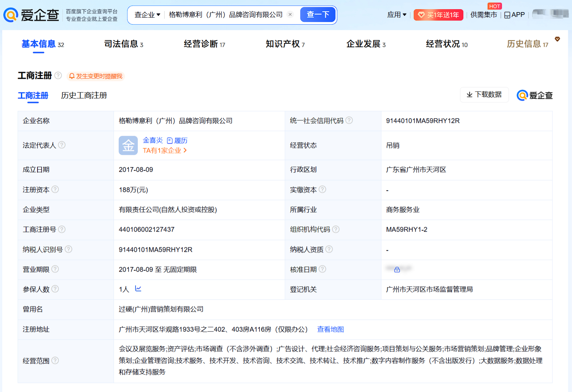Click the bell icon for change alerts
The height and width of the screenshot is (392, 572).
pyautogui.click(x=72, y=76)
